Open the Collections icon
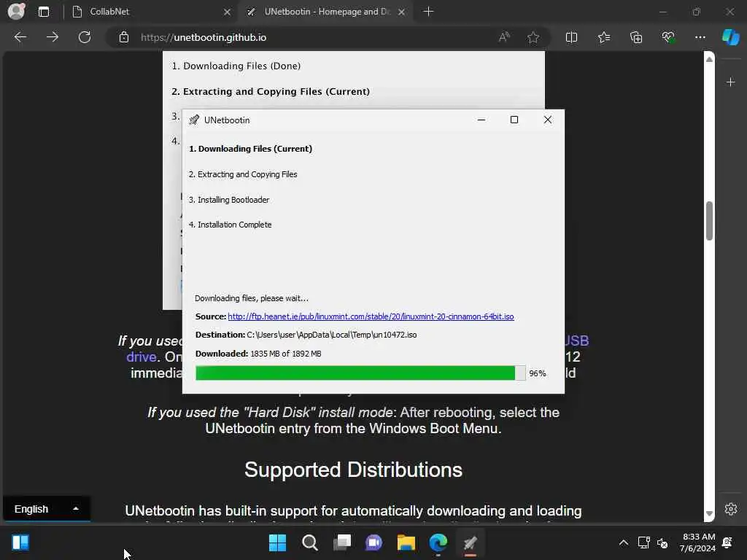This screenshot has height=560, width=747. [x=636, y=37]
